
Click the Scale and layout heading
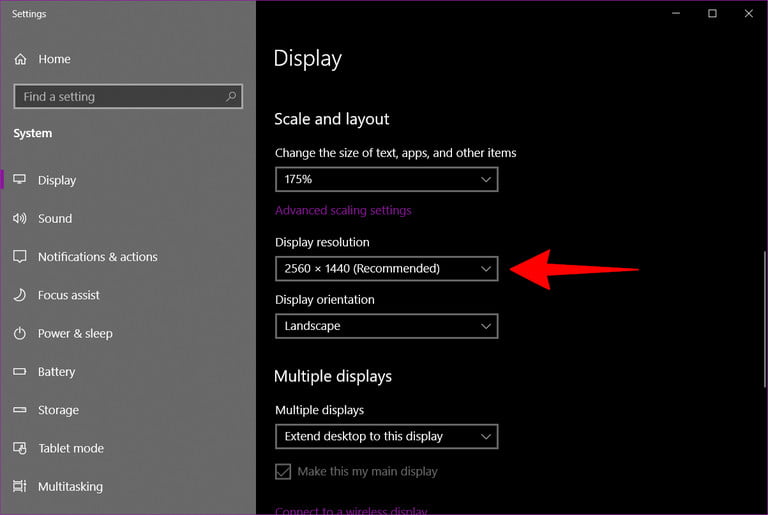click(x=332, y=119)
